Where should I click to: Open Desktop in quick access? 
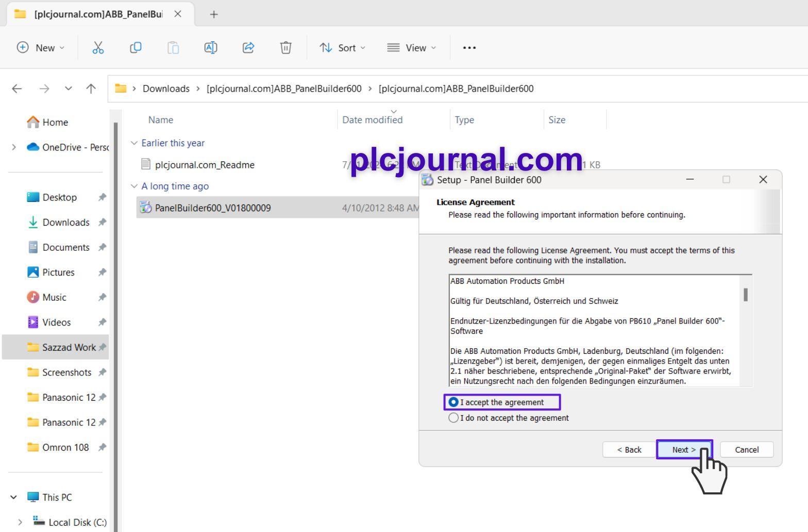(59, 197)
